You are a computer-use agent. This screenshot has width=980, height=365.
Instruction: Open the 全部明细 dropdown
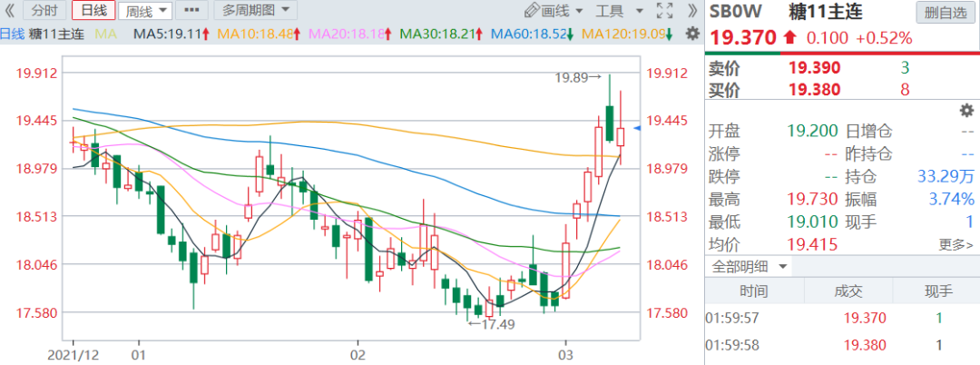coord(750,267)
